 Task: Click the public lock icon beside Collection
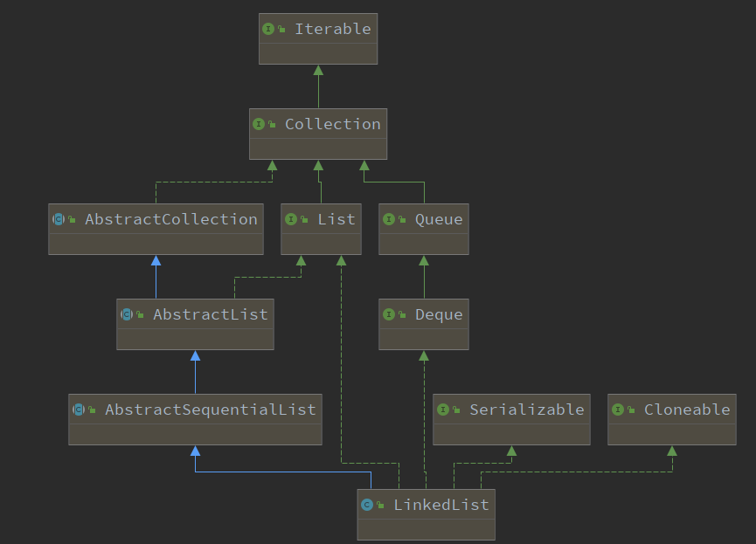[272, 125]
